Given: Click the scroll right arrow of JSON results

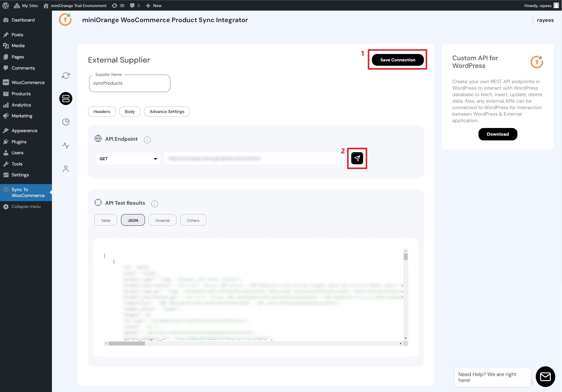Looking at the screenshot, I should [x=401, y=344].
